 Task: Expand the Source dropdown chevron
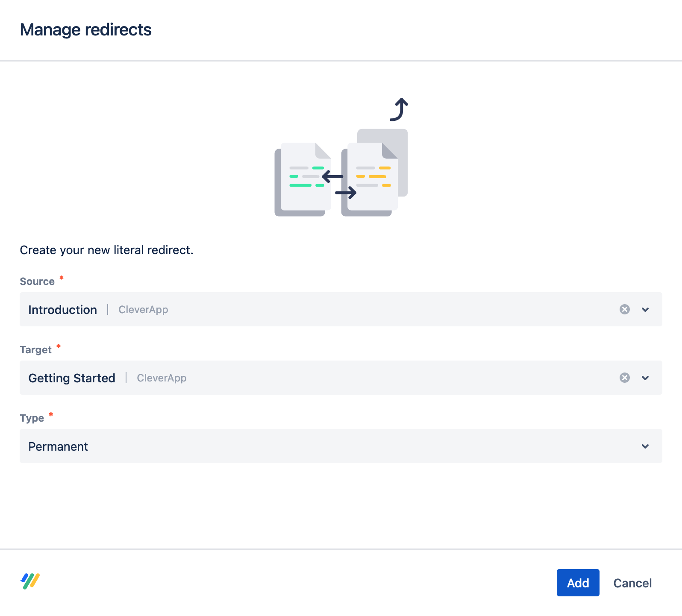point(645,309)
